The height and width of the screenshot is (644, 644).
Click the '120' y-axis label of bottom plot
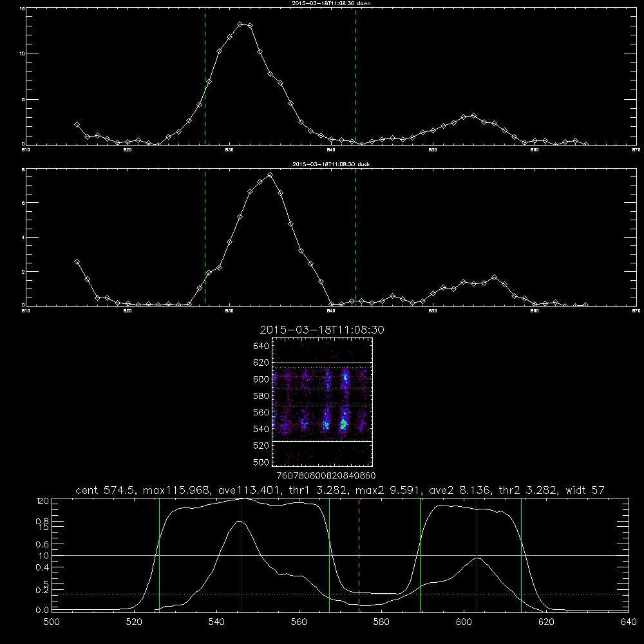coord(43,500)
